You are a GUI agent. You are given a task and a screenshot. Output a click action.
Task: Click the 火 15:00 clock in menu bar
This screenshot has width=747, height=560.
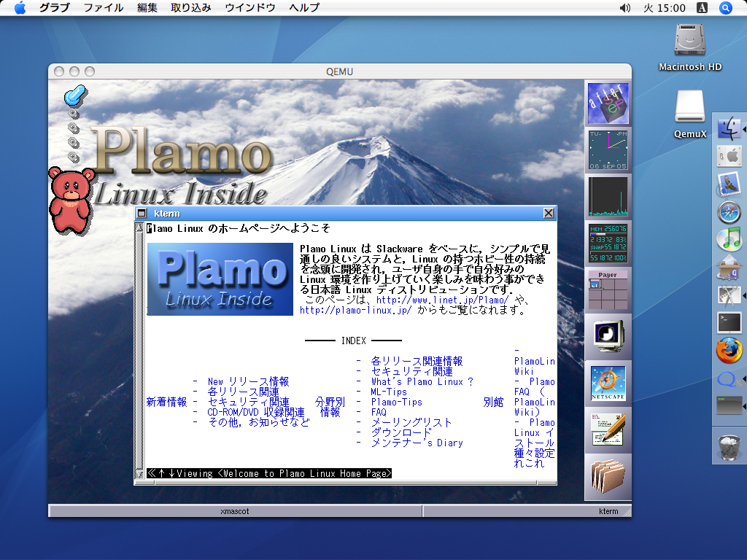[x=665, y=7]
